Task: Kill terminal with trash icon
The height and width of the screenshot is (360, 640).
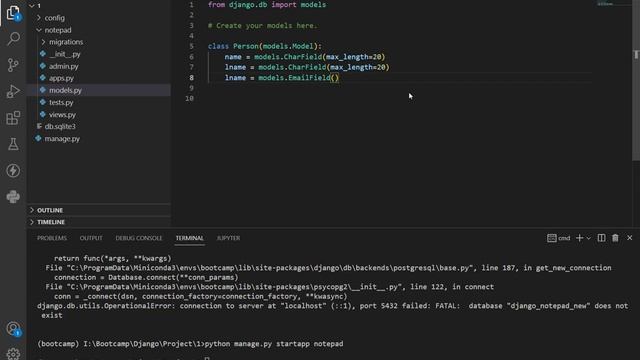Action: [615, 238]
